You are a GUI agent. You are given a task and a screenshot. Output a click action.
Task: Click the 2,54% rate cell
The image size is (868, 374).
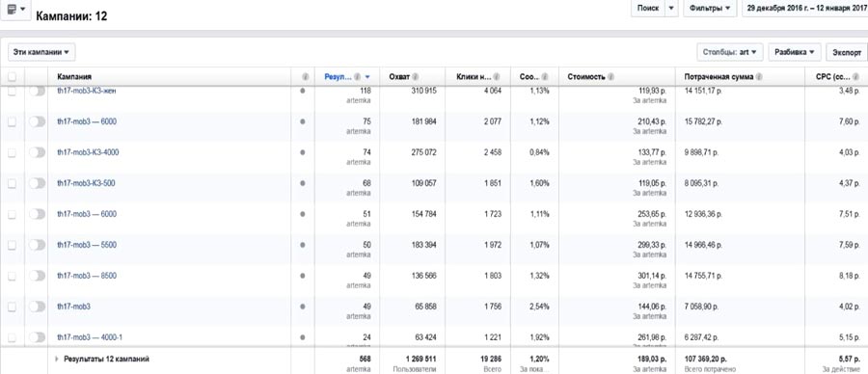click(540, 306)
